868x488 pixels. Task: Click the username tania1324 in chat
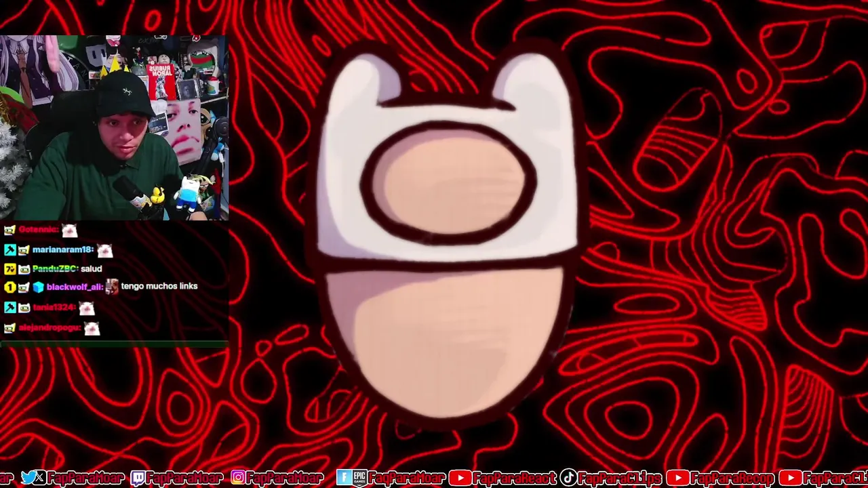(54, 308)
